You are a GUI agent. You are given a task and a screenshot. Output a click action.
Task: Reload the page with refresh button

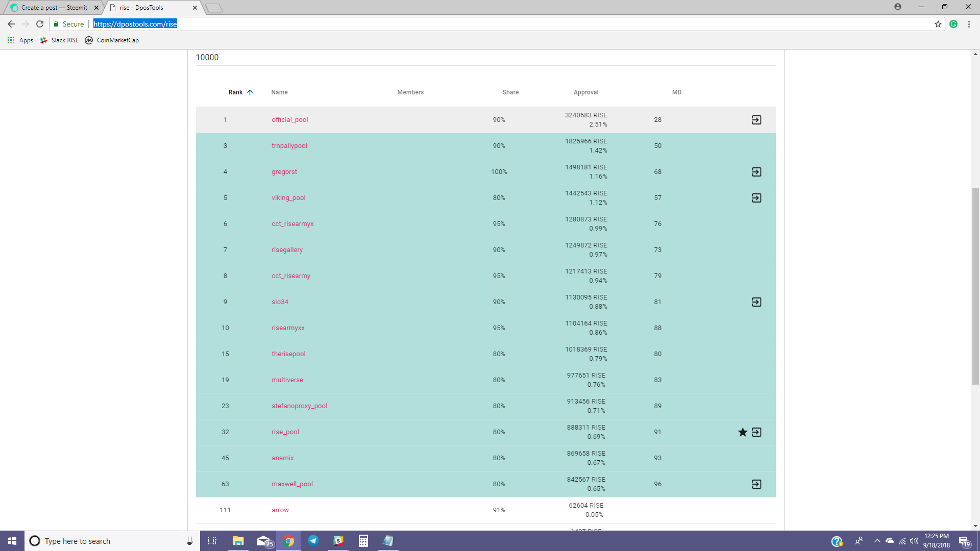[x=40, y=24]
